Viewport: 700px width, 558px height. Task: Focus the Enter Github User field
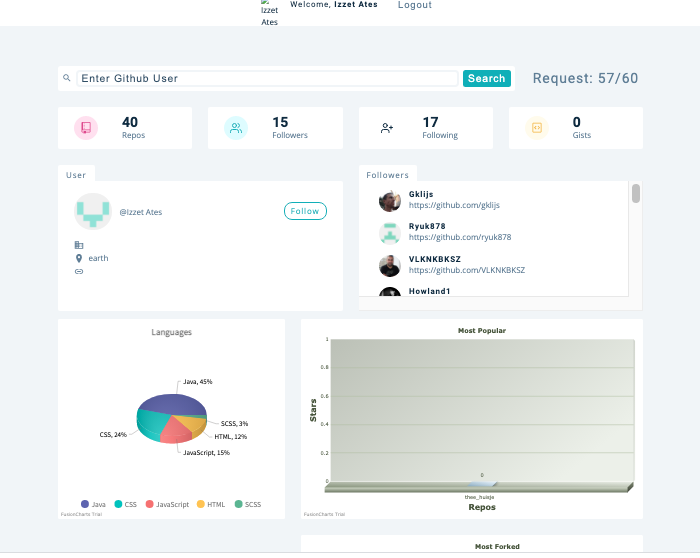[x=267, y=78]
